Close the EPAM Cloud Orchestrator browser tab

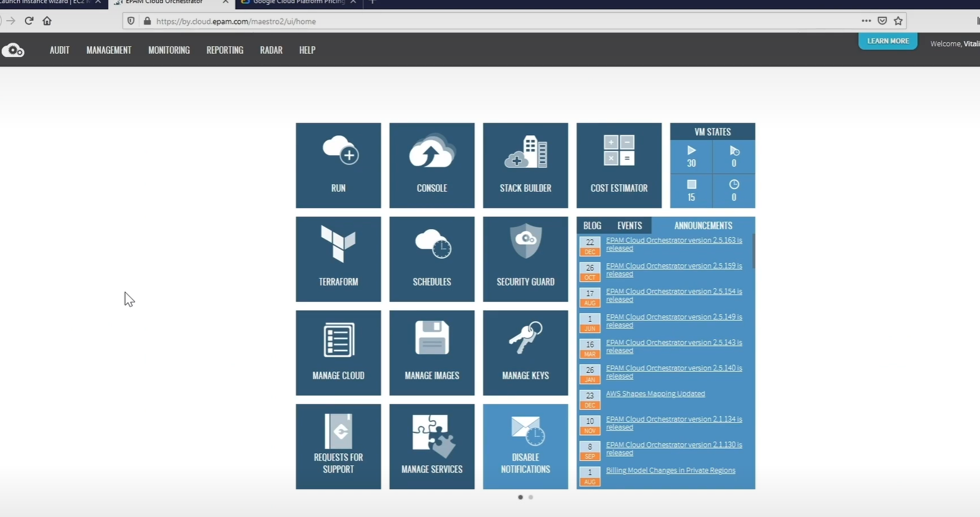(226, 3)
